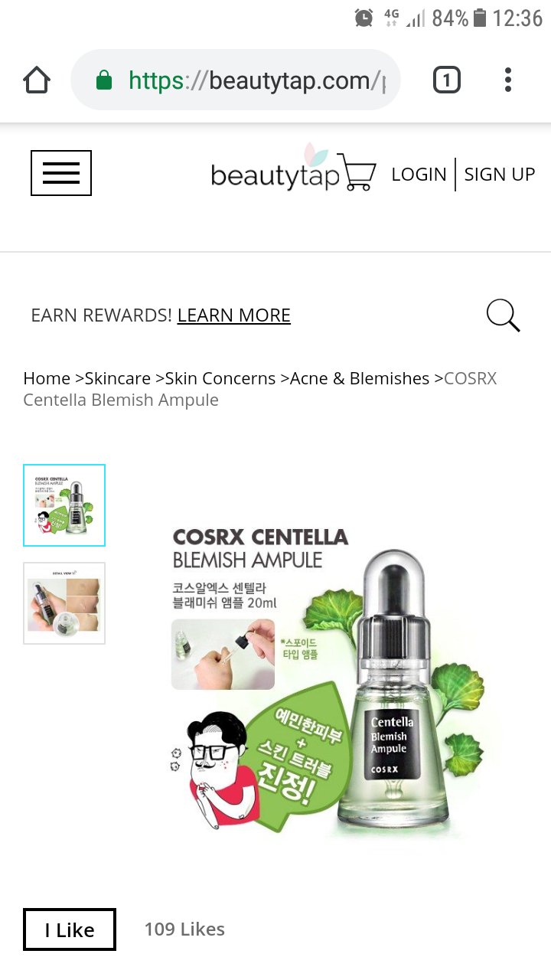Open the SIGN UP page

coord(500,174)
